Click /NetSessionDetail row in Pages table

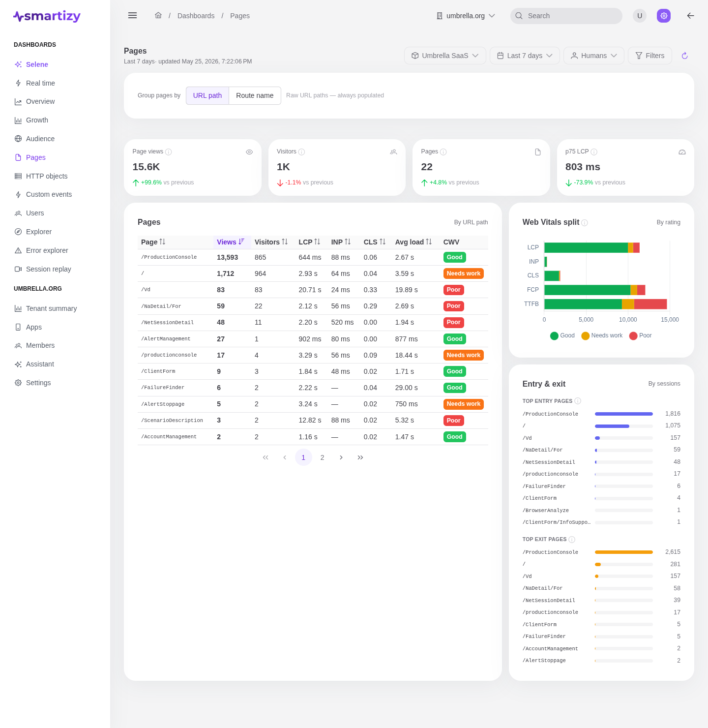pos(313,323)
